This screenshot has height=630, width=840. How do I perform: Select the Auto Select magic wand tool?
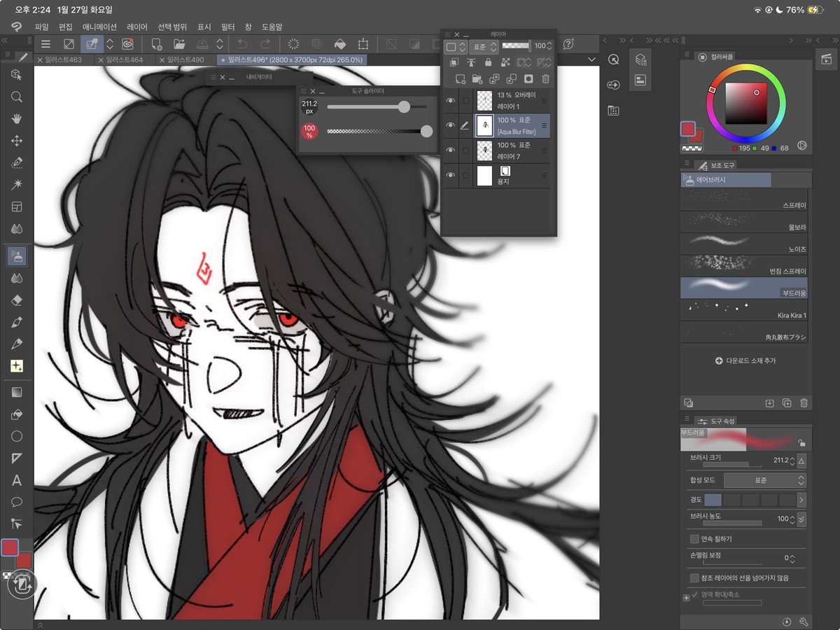coord(17,185)
